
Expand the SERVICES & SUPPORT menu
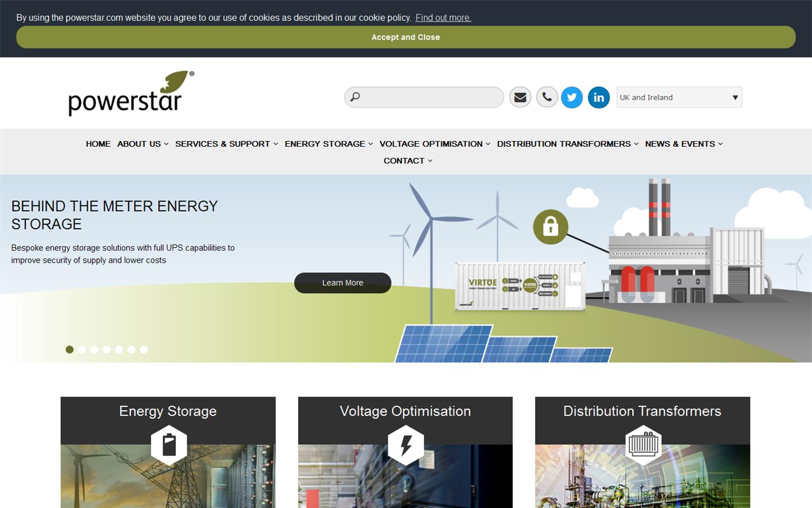pyautogui.click(x=223, y=144)
